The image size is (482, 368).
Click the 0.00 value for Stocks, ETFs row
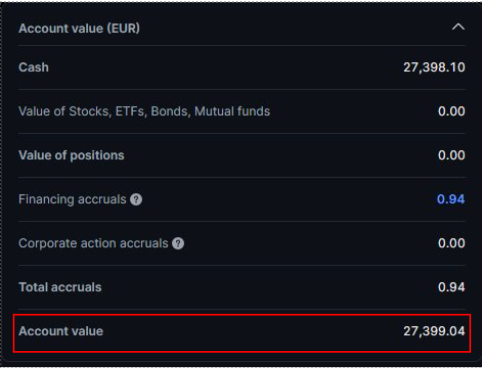[x=451, y=111]
